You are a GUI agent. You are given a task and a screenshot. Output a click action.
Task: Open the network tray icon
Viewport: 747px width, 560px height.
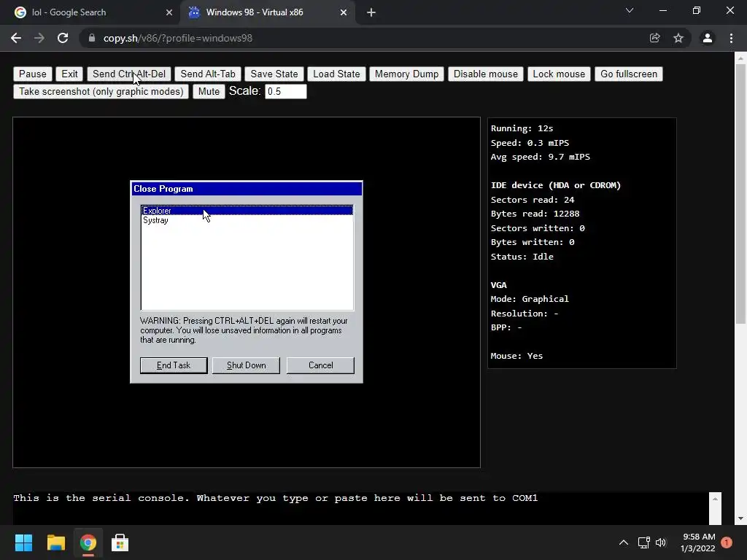click(643, 542)
